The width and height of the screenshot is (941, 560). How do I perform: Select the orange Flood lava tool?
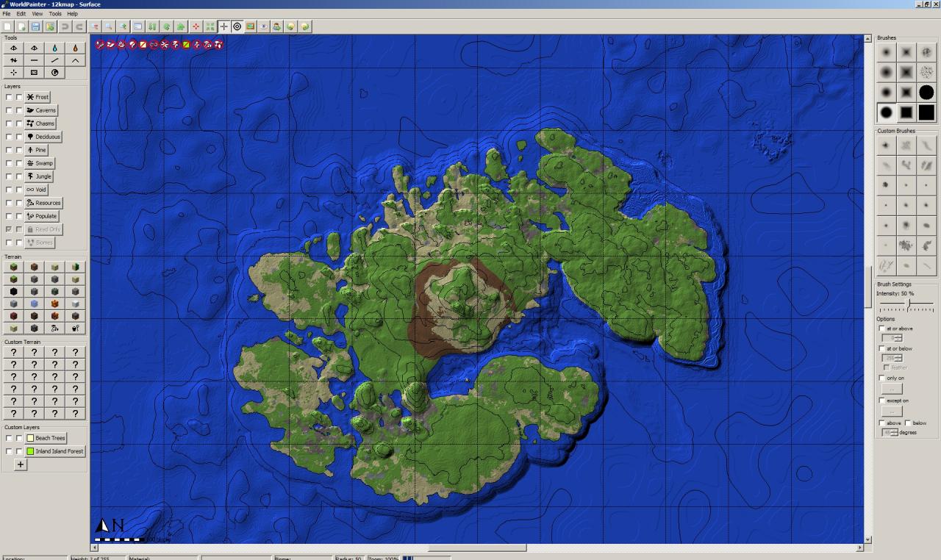(x=75, y=48)
